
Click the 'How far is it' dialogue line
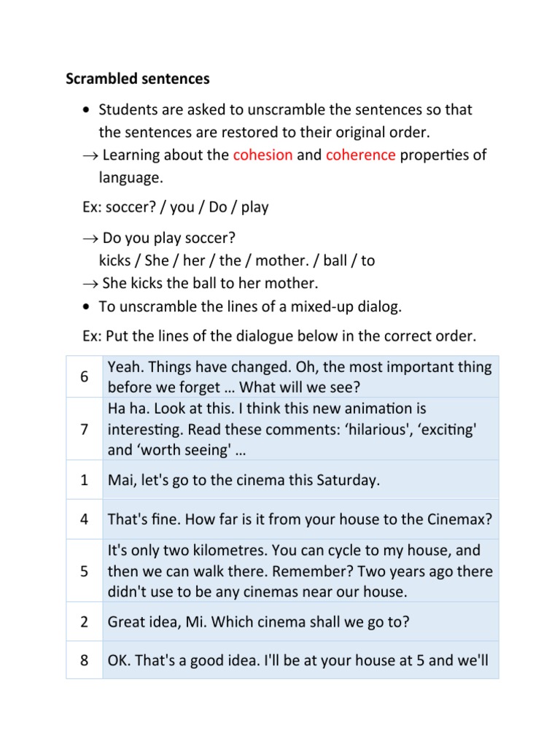tap(300, 519)
